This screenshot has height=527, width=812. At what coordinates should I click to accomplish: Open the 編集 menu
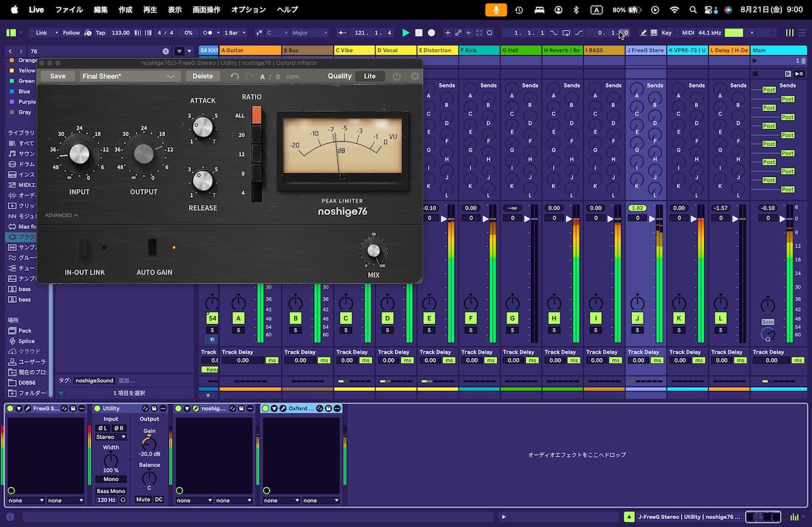tap(101, 10)
